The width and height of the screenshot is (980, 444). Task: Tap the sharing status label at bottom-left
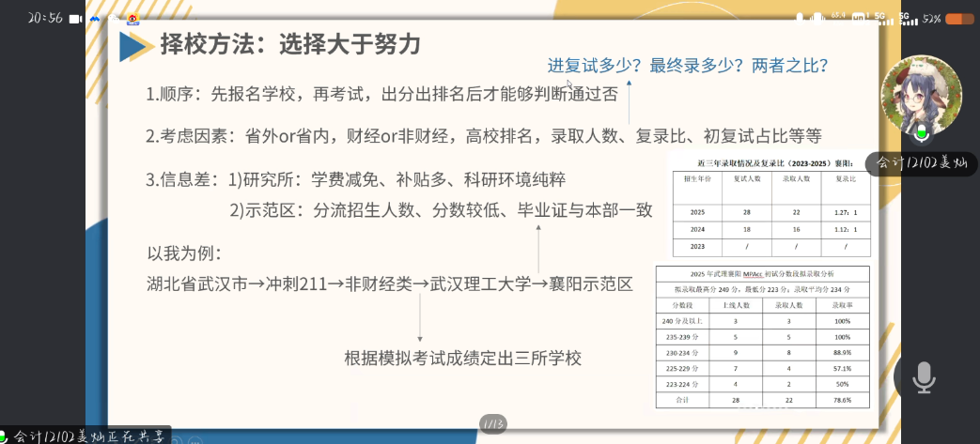[90, 436]
